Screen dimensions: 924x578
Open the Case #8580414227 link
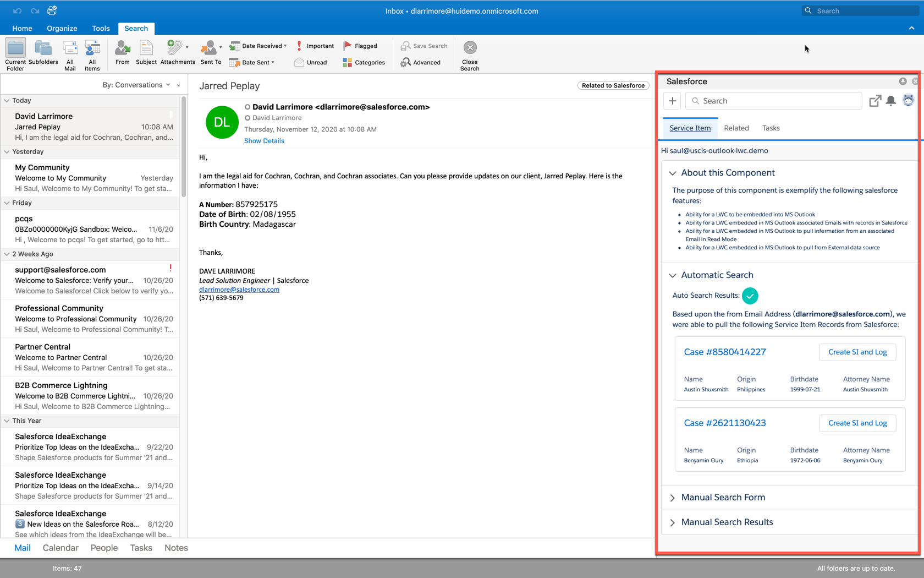[724, 352]
